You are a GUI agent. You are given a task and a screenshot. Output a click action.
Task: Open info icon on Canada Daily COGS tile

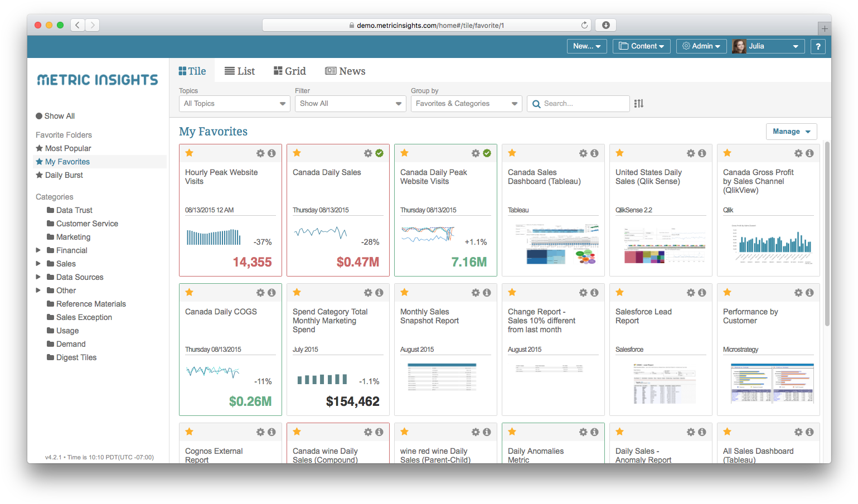272,293
